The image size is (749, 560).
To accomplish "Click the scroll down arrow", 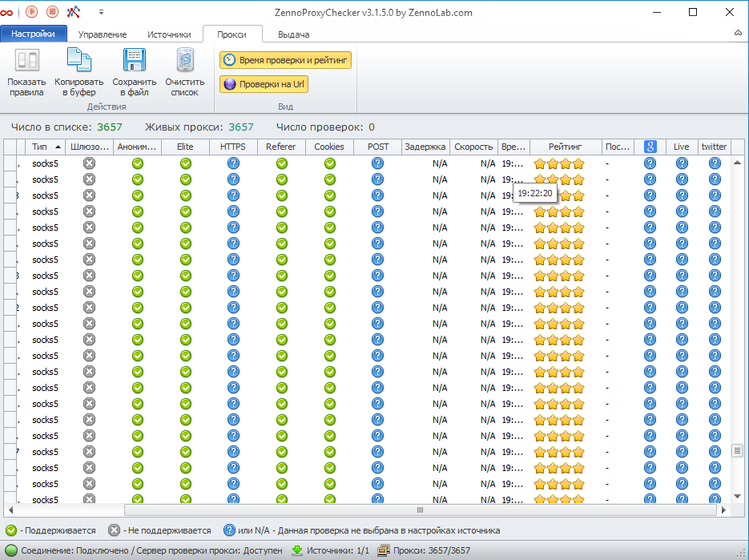I will click(737, 497).
